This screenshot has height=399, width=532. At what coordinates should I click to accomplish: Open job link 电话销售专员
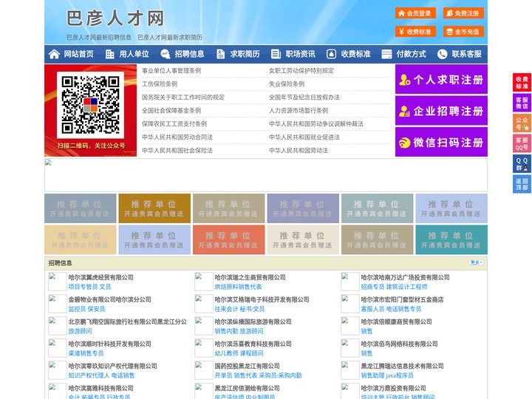click(403, 309)
